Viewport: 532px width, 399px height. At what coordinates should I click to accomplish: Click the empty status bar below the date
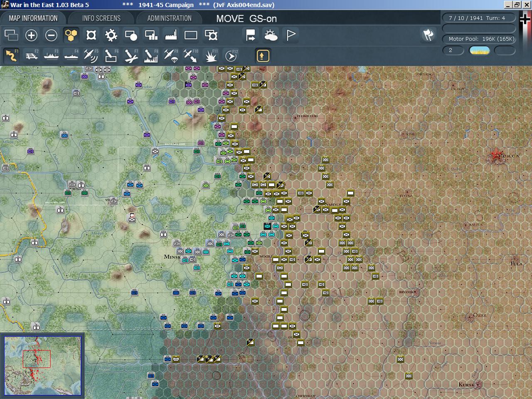[x=479, y=28]
